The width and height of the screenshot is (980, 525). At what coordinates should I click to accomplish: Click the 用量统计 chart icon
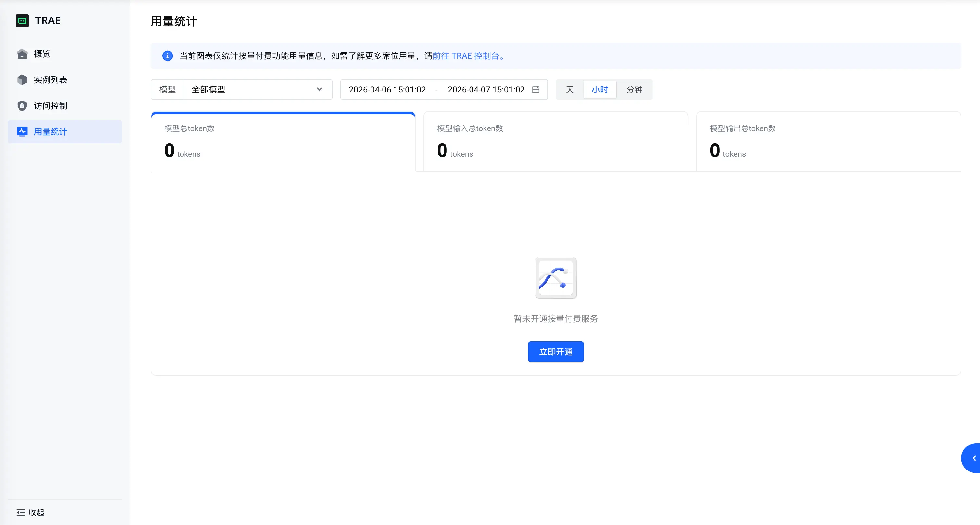(22, 131)
